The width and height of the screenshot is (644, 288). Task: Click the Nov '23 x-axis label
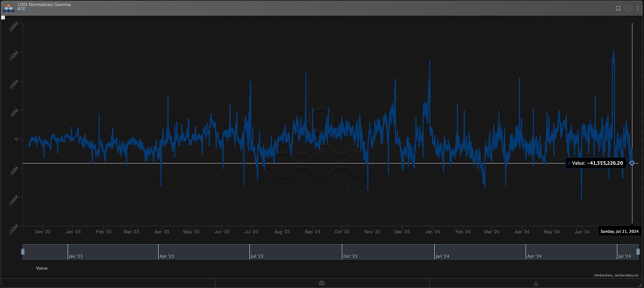(372, 231)
